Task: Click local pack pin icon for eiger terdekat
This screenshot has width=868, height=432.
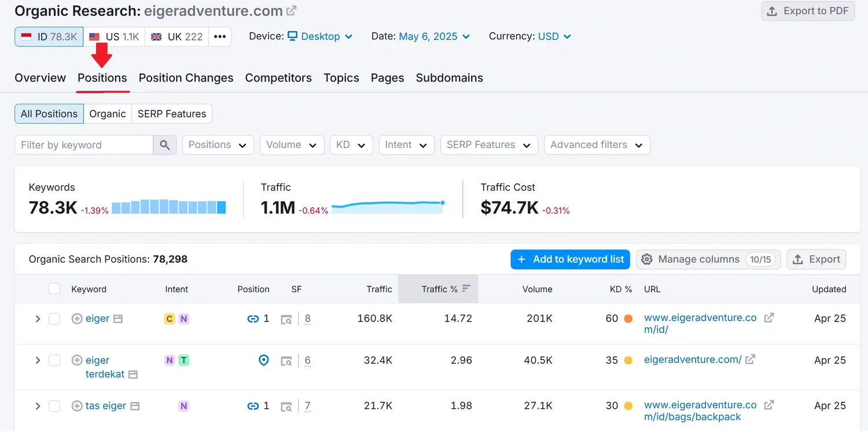Action: [x=264, y=360]
